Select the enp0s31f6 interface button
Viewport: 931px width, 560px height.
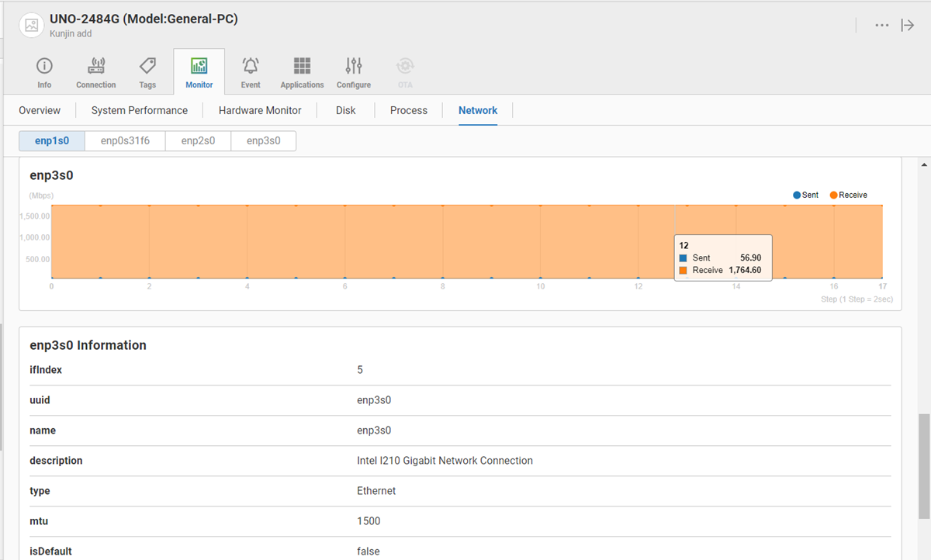(x=125, y=141)
